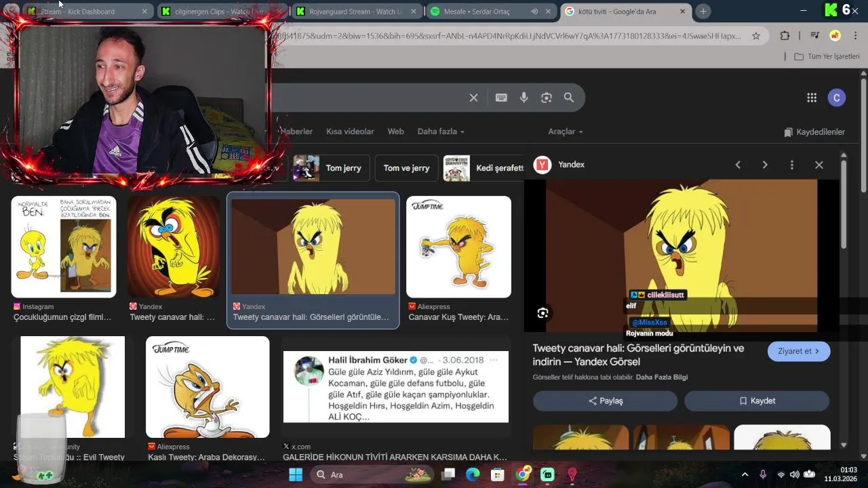The height and width of the screenshot is (488, 868).
Task: Open Chrome three-dot menu
Action: (x=856, y=36)
